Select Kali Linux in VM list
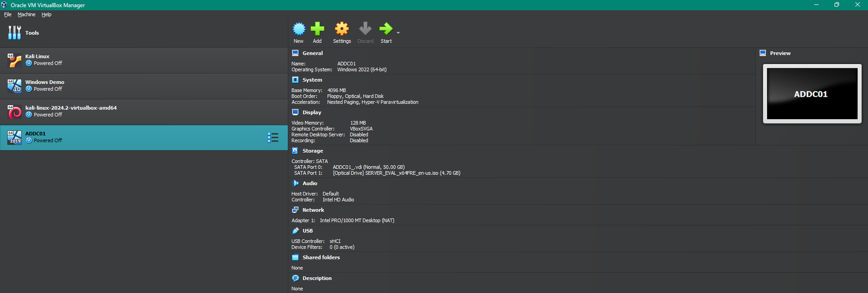868x293 pixels. 144,60
